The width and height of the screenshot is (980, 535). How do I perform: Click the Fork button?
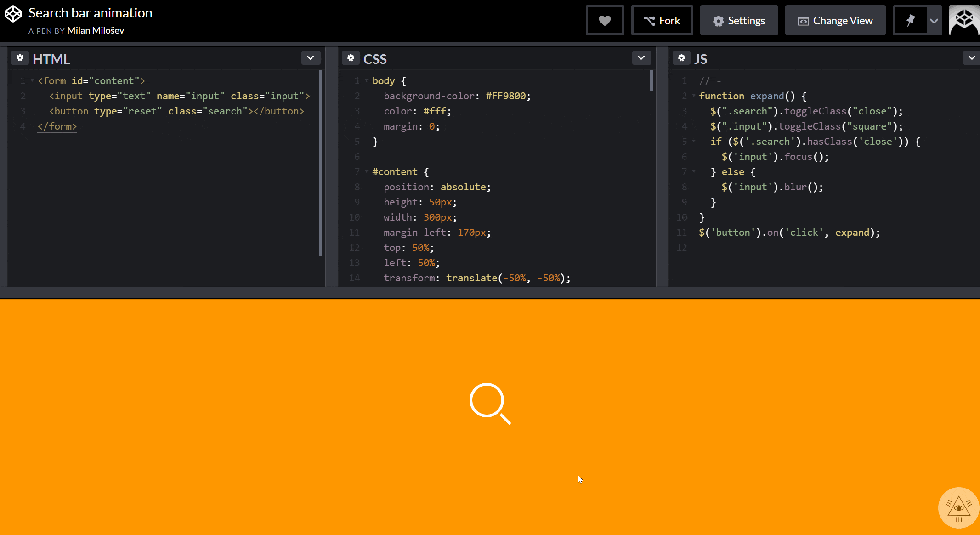tap(662, 20)
